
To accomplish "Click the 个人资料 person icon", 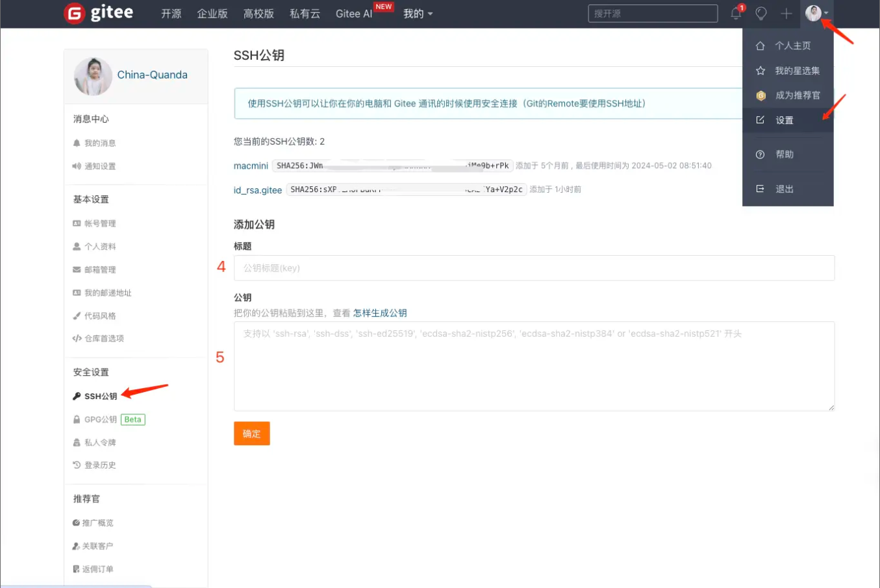I will pyautogui.click(x=76, y=246).
